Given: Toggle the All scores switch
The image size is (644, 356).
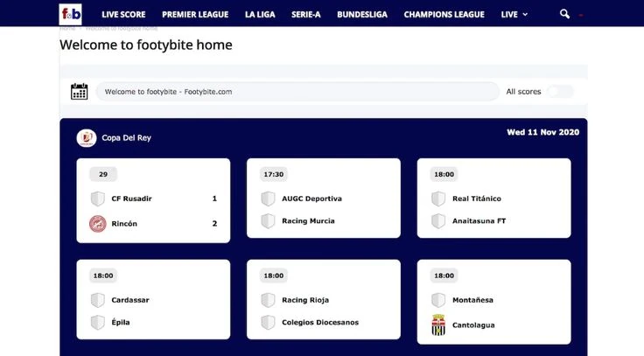Looking at the screenshot, I should click(x=561, y=91).
